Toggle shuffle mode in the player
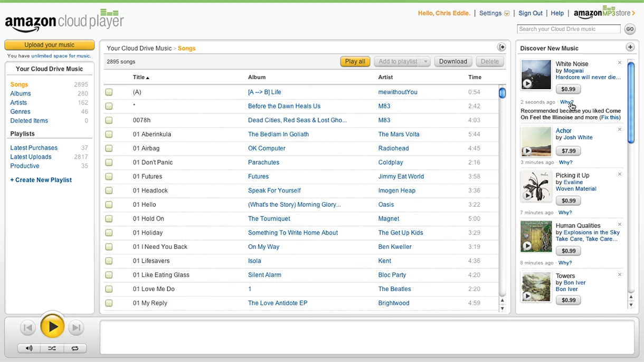 pos(52,348)
